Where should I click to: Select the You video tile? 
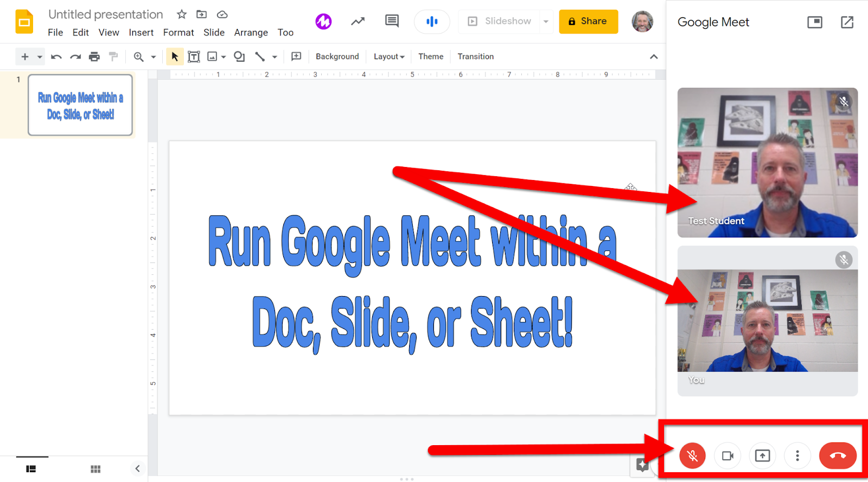coord(768,321)
